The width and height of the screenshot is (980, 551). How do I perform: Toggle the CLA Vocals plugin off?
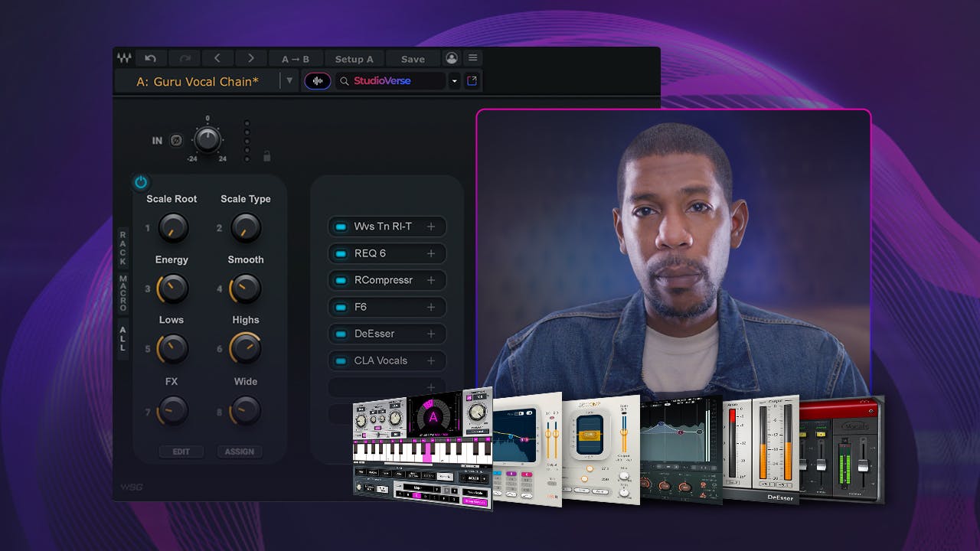(x=341, y=360)
